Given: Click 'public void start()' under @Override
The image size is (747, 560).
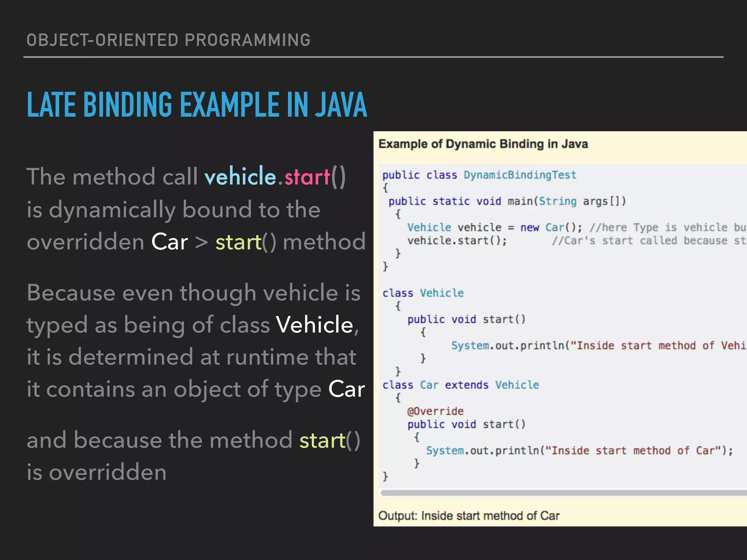Looking at the screenshot, I should tap(467, 424).
